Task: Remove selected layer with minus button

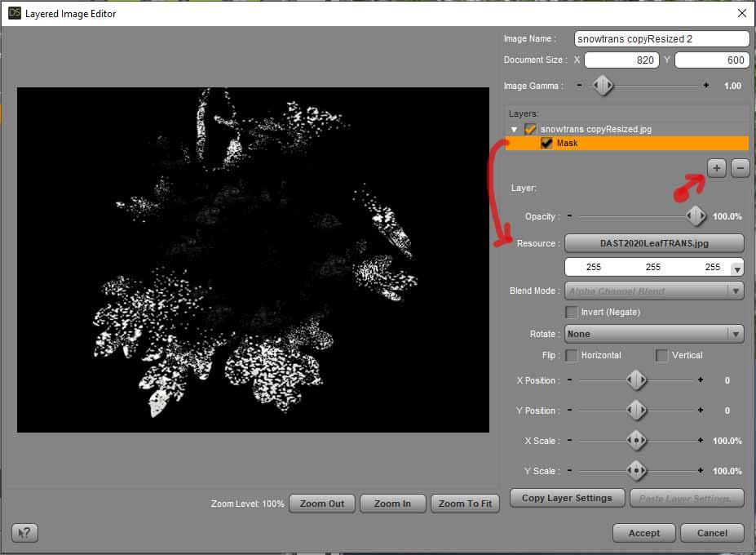Action: click(x=740, y=168)
